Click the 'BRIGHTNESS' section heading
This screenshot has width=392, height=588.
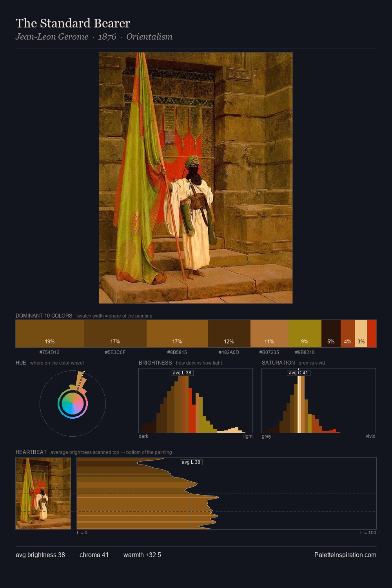click(x=155, y=363)
